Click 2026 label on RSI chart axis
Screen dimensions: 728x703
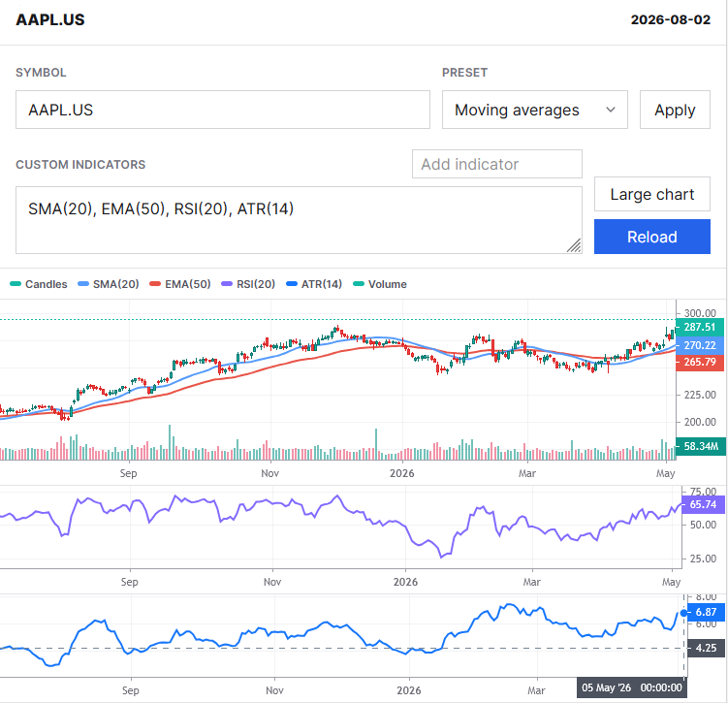(x=405, y=582)
